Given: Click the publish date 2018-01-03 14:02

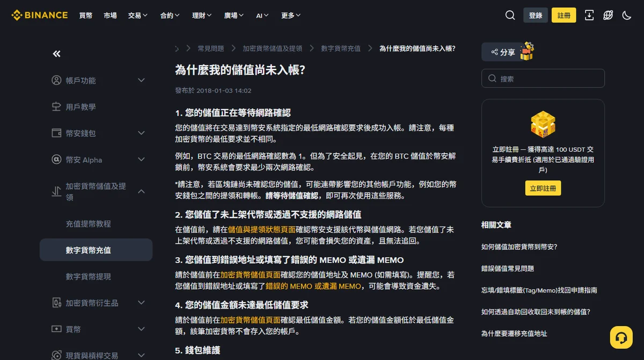Looking at the screenshot, I should coord(224,91).
